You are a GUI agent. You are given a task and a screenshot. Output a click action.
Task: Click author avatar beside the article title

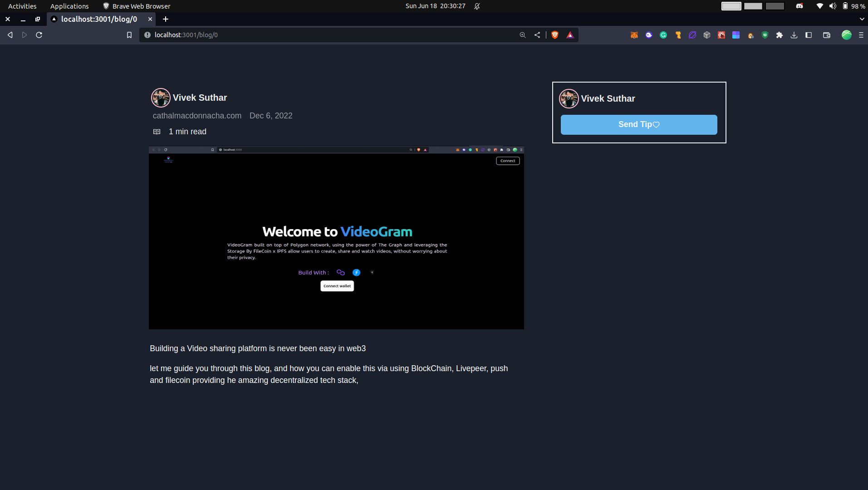pyautogui.click(x=161, y=98)
